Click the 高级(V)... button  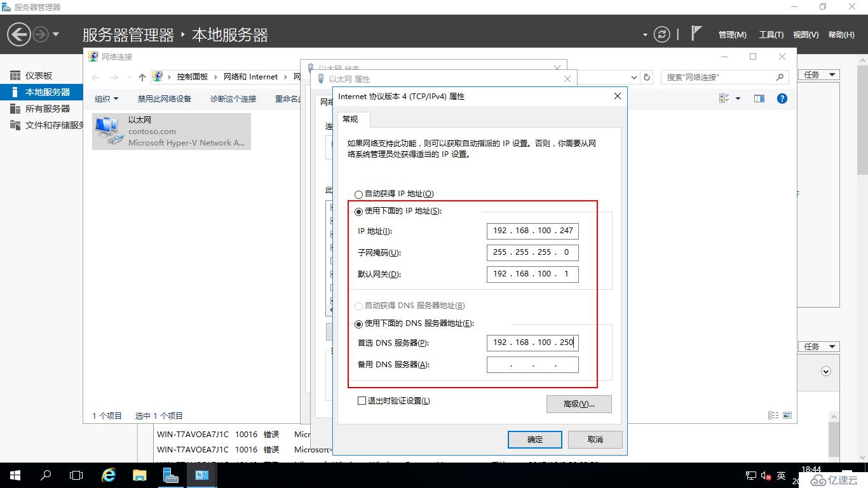(579, 404)
